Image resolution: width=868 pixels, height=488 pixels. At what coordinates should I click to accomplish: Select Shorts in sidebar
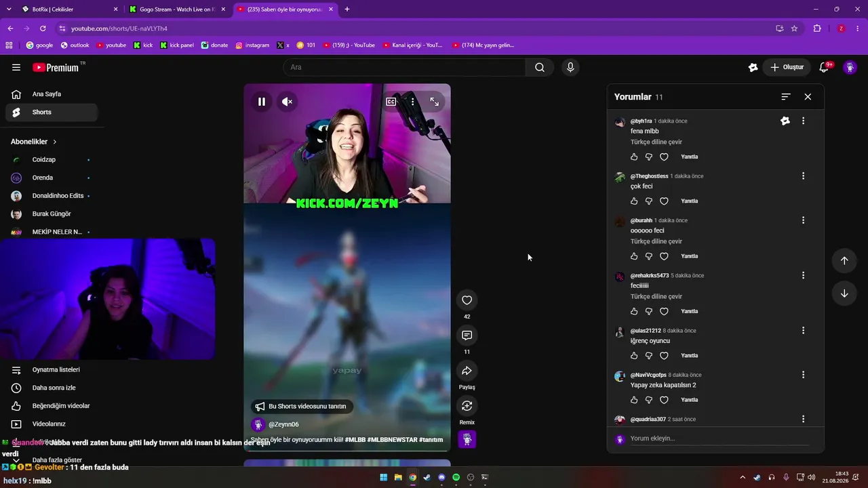tap(52, 113)
